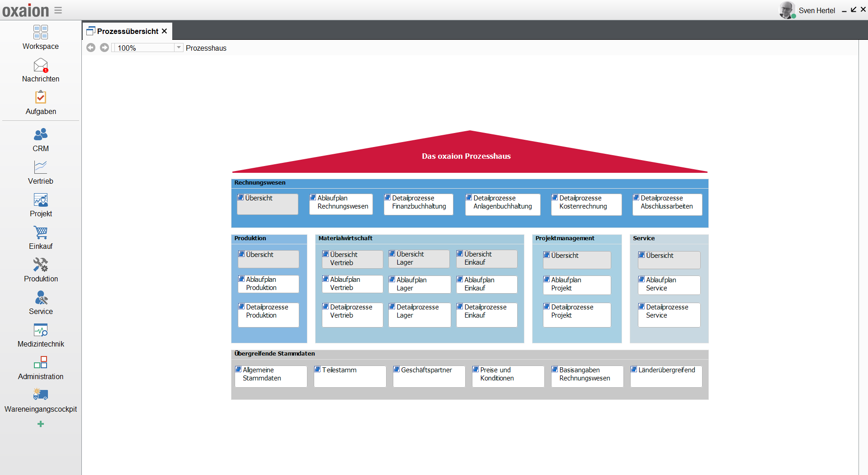Navigate back with the left arrow button
The width and height of the screenshot is (868, 475).
[91, 47]
